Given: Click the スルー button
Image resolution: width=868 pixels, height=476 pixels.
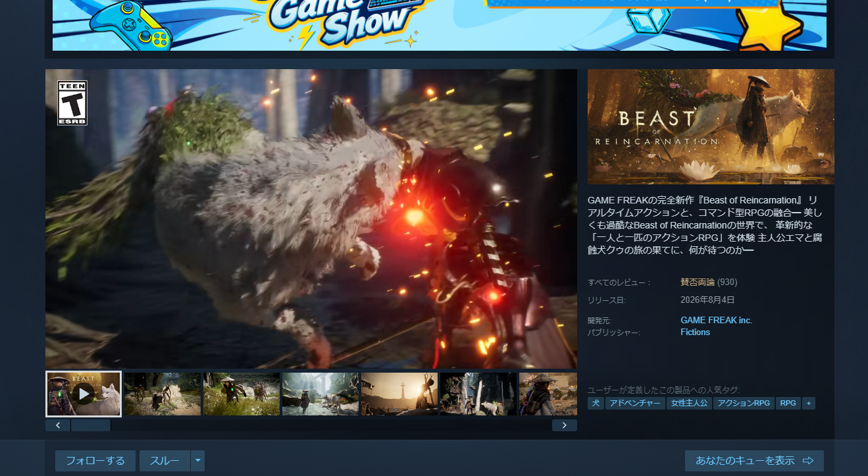Looking at the screenshot, I should click(x=165, y=461).
